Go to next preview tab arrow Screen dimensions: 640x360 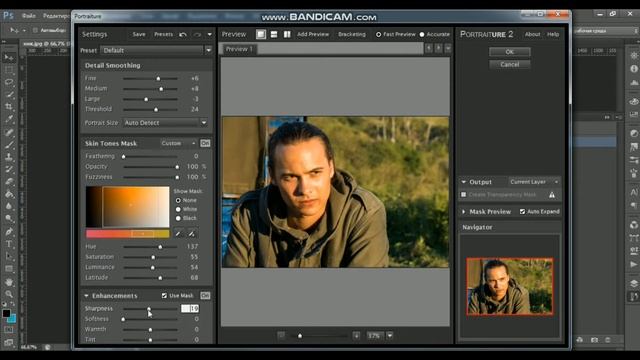438,48
